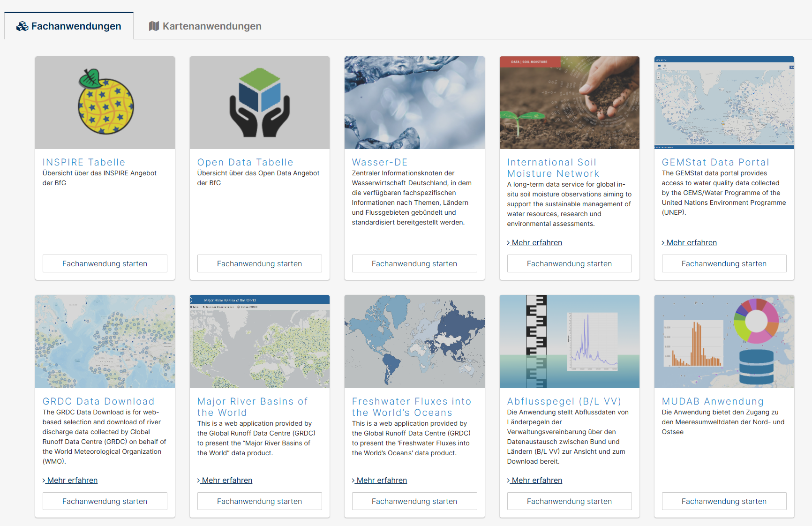The image size is (812, 526).
Task: Click the International Soil Moisture Network title
Action: tap(553, 168)
